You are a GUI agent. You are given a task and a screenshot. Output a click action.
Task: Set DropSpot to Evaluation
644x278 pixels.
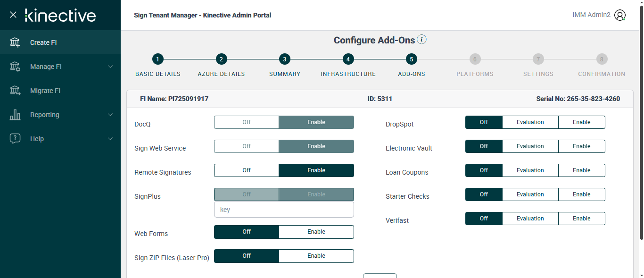point(530,122)
